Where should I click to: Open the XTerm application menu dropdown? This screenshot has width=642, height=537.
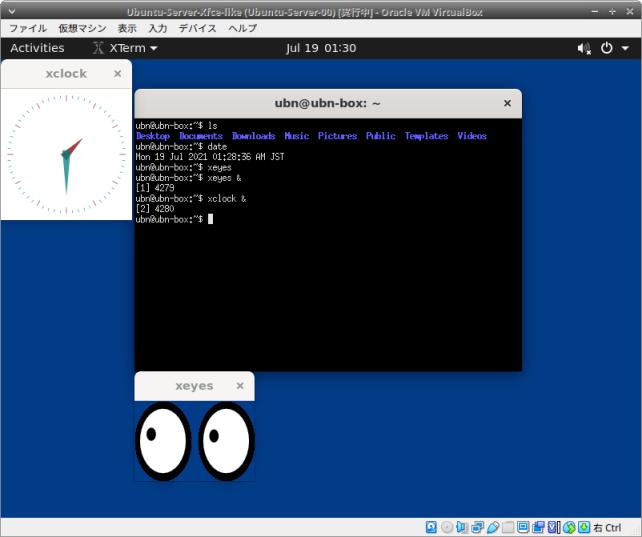pos(125,48)
